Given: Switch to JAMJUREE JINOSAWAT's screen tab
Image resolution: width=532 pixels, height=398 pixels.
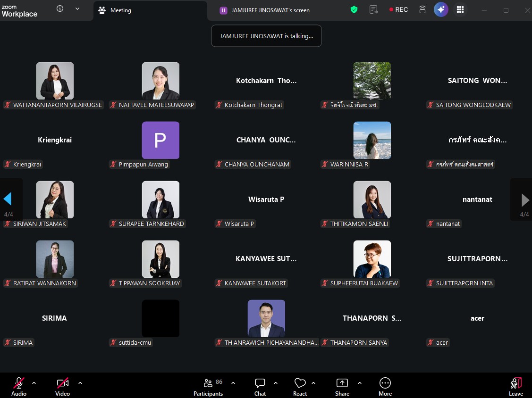Looking at the screenshot, I should click(x=265, y=10).
